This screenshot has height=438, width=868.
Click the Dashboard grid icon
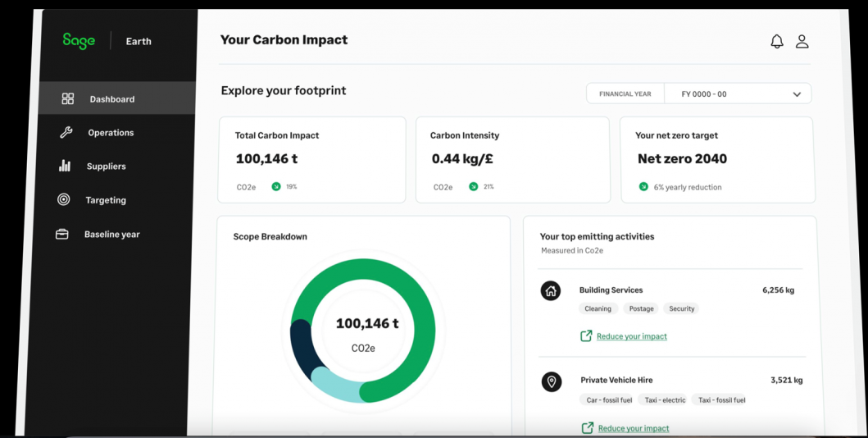[67, 98]
